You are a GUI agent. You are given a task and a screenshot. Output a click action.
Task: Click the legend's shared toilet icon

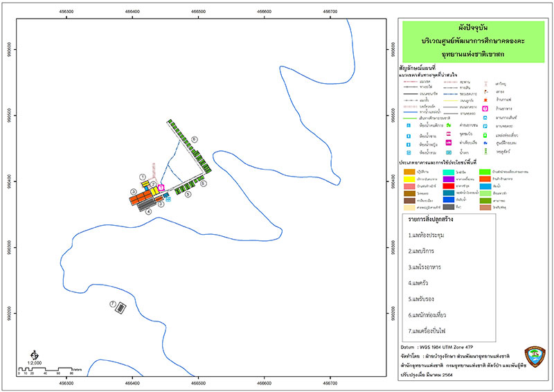click(x=409, y=152)
